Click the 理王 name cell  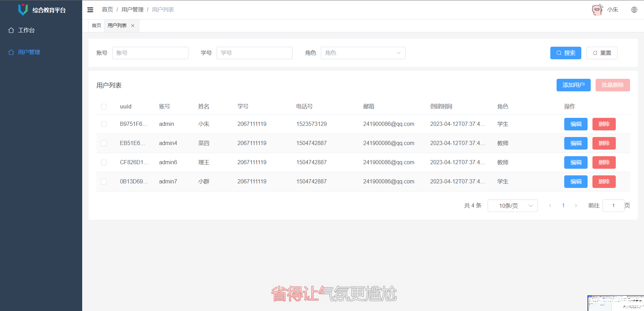[x=204, y=162]
